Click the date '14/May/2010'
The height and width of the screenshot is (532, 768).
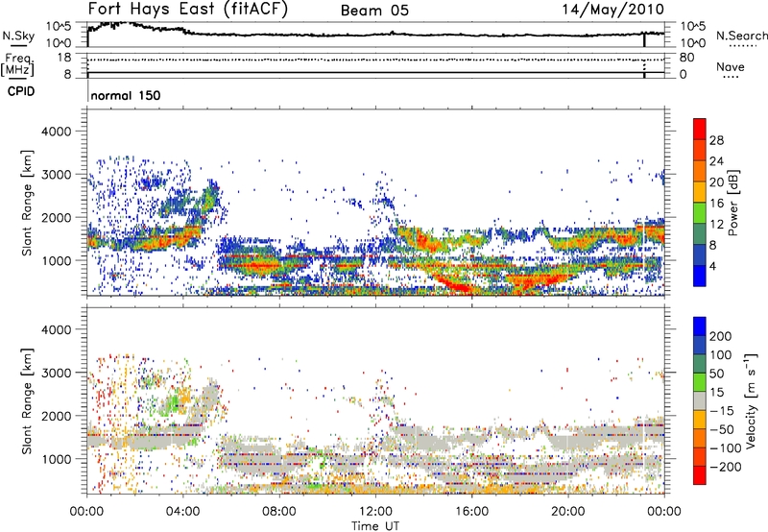[x=612, y=10]
